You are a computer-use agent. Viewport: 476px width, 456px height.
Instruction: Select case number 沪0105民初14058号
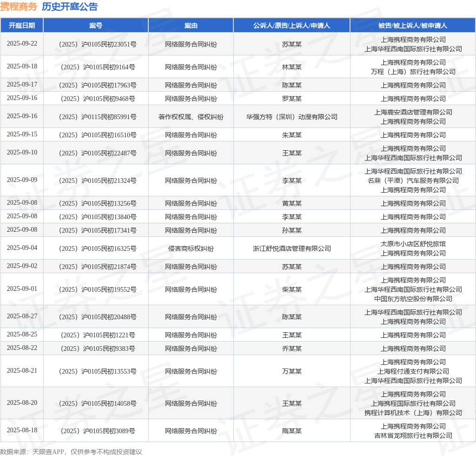98,403
